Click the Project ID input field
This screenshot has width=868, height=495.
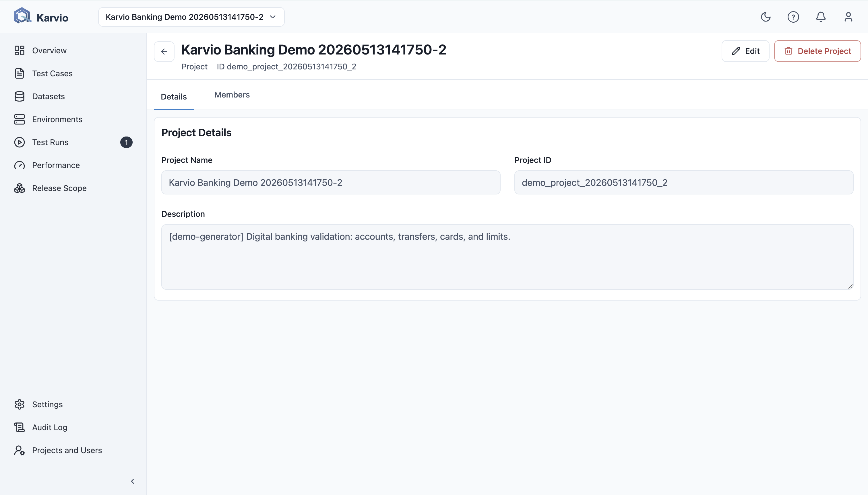(684, 183)
